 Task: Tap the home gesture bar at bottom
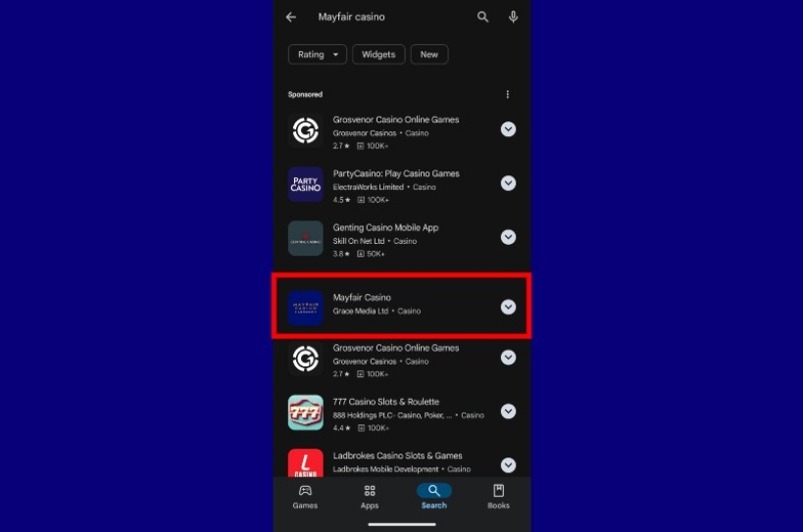[402, 524]
